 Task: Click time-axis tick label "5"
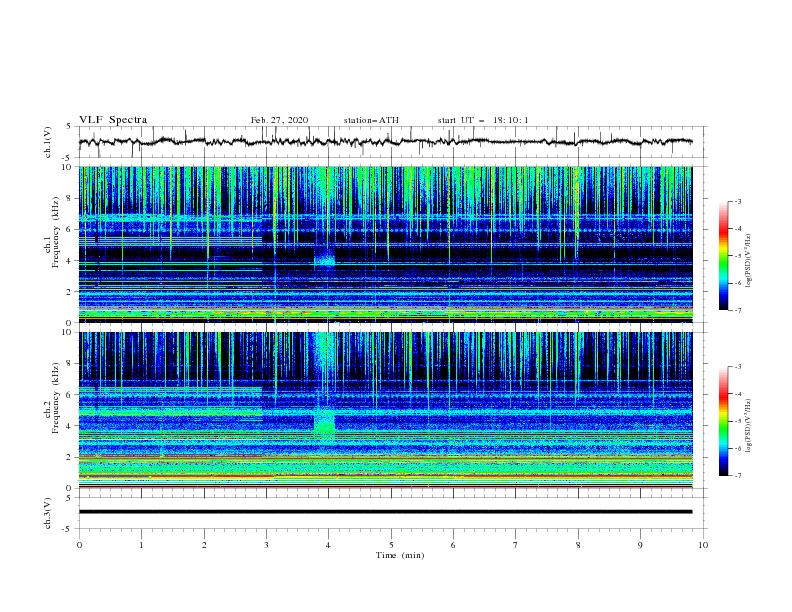point(391,545)
